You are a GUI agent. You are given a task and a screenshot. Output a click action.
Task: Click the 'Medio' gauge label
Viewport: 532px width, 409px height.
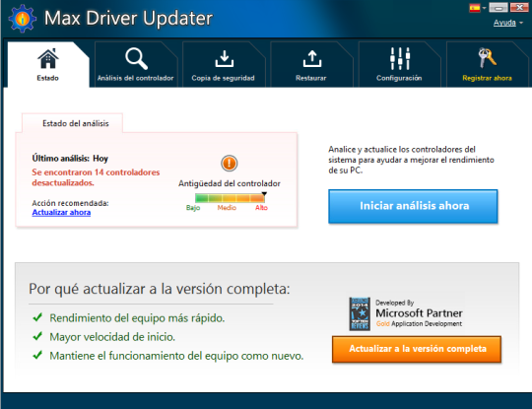[x=227, y=208]
